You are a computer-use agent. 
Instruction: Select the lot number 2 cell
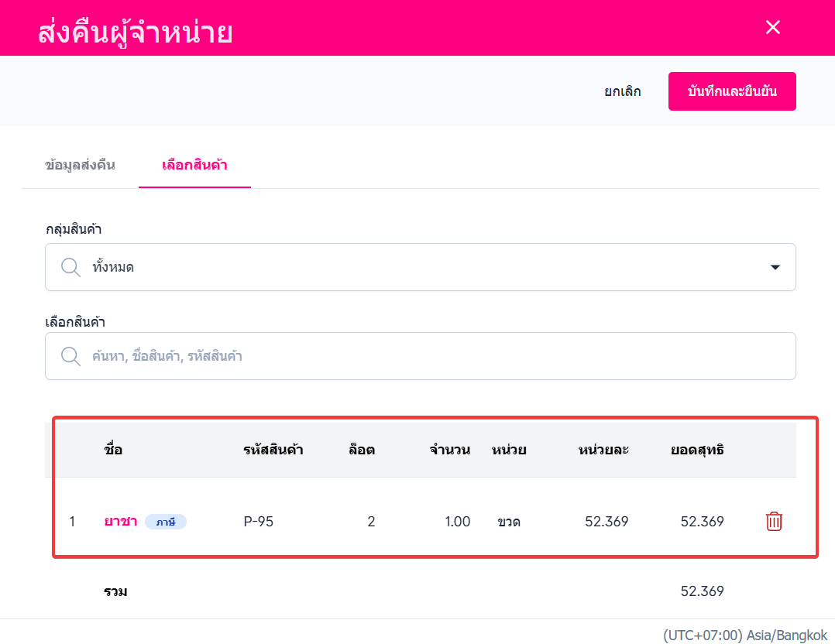pyautogui.click(x=371, y=522)
